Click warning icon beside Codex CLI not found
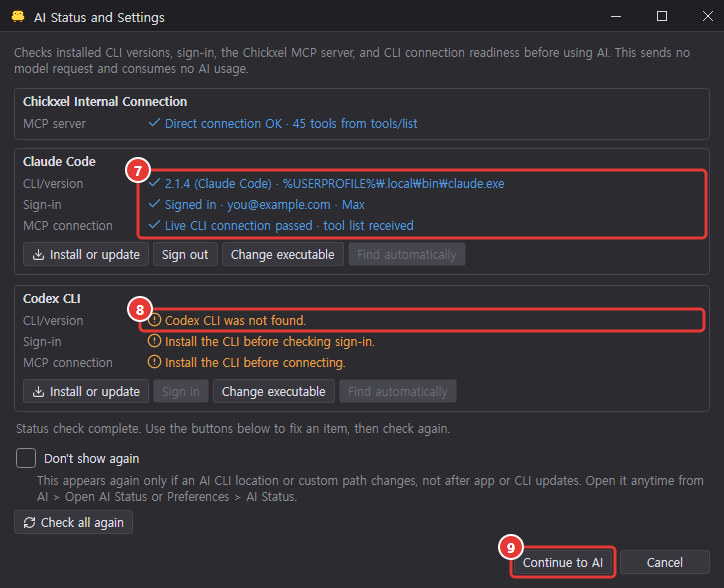Image resolution: width=724 pixels, height=588 pixels. (x=154, y=320)
